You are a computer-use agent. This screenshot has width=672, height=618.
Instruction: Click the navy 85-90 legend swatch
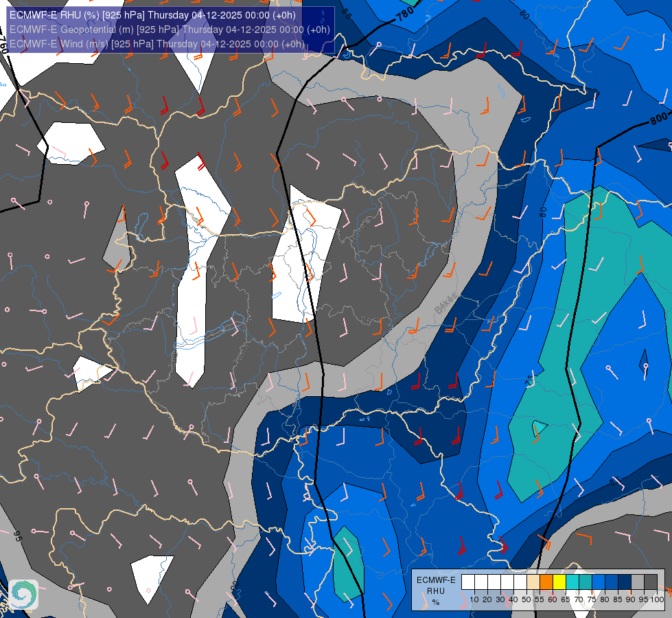click(625, 582)
